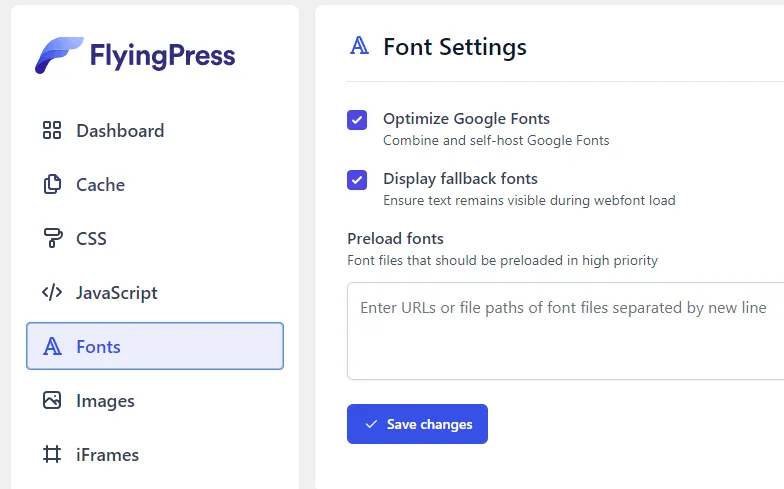
Task: Click the Cache copy icon in sidebar
Action: point(52,185)
